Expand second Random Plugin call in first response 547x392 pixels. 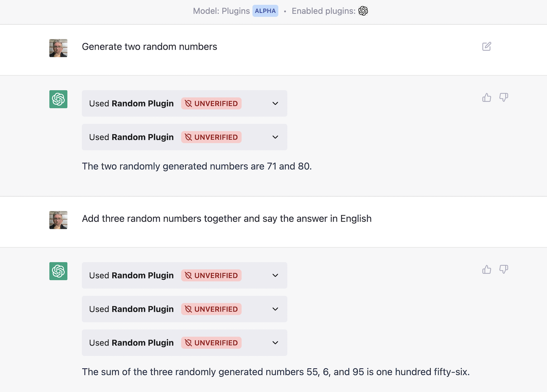(x=275, y=137)
